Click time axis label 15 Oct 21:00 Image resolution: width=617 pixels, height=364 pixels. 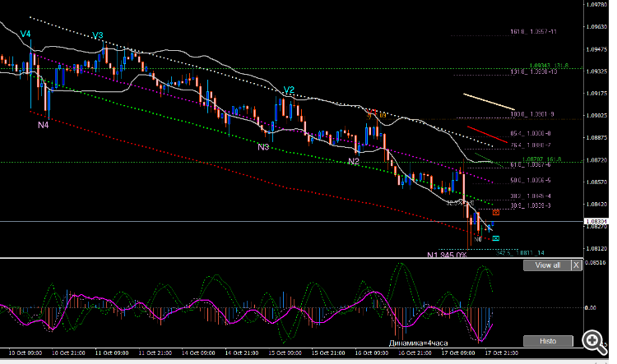click(x=328, y=353)
